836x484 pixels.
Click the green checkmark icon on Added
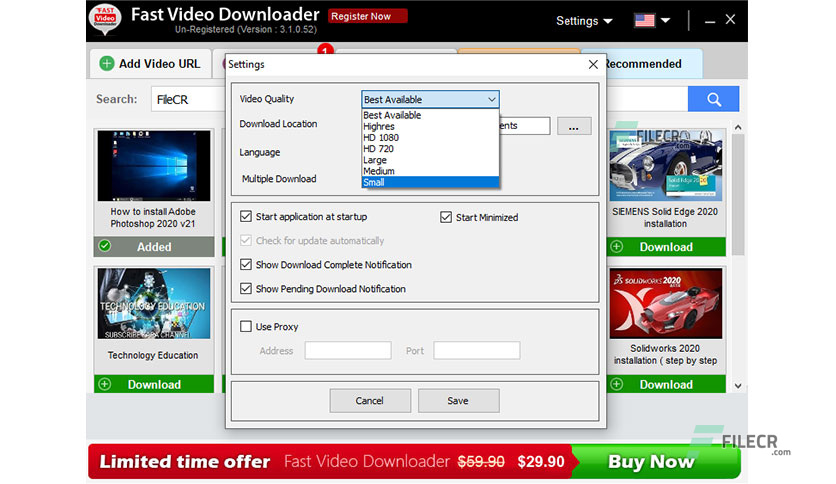pos(105,246)
